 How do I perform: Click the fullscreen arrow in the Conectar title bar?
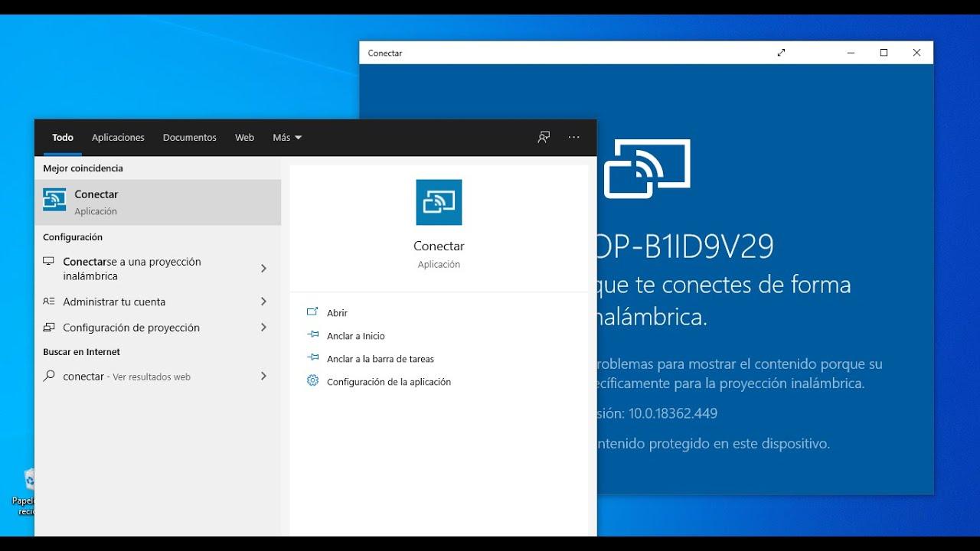click(781, 52)
